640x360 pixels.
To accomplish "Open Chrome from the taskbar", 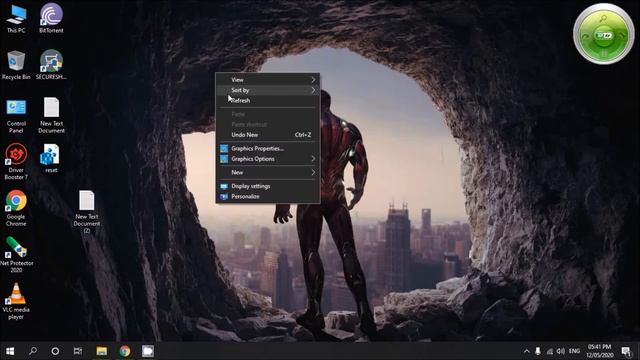I will point(125,351).
